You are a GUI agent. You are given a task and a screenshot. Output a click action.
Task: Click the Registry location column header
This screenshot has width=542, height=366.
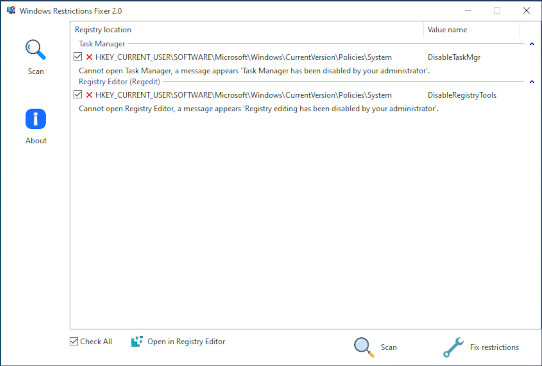pos(247,30)
